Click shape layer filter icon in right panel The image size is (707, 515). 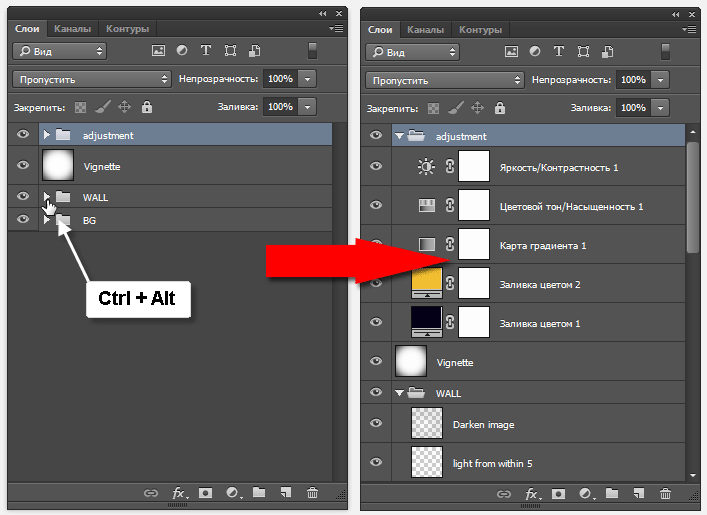click(583, 51)
